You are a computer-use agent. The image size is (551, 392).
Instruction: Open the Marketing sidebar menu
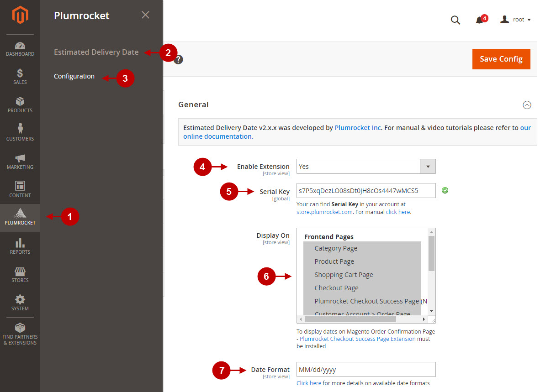[x=20, y=162]
